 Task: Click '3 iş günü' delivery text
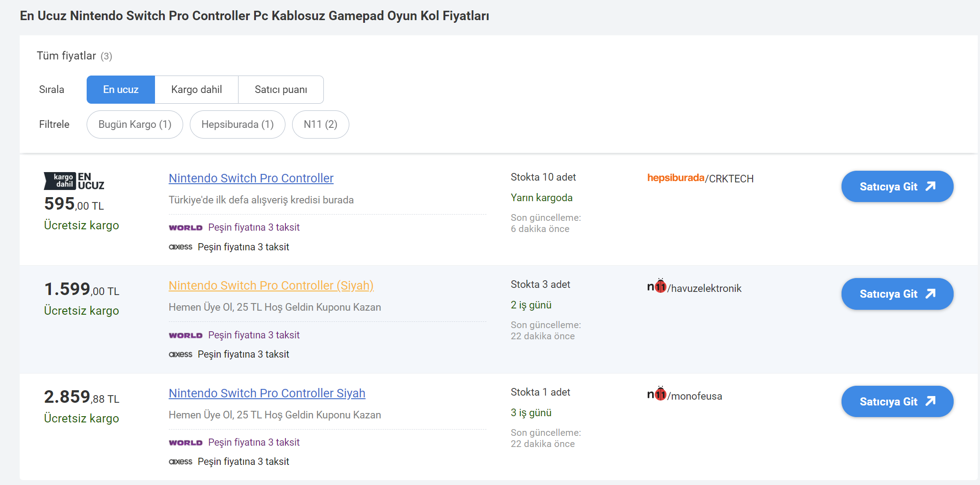coord(531,413)
